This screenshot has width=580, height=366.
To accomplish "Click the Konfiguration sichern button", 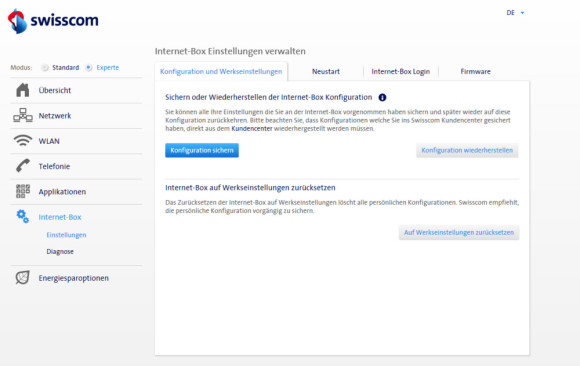I will [202, 150].
